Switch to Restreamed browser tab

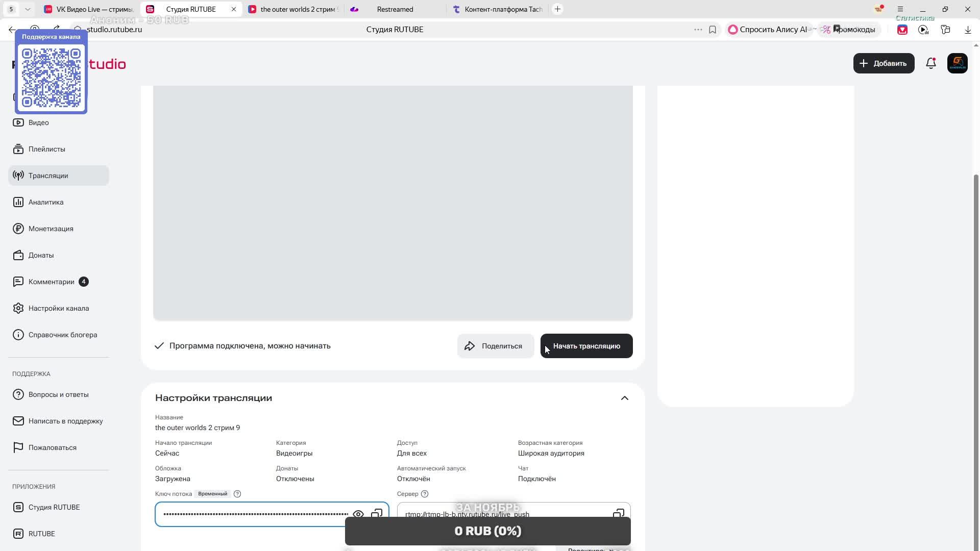pyautogui.click(x=395, y=9)
